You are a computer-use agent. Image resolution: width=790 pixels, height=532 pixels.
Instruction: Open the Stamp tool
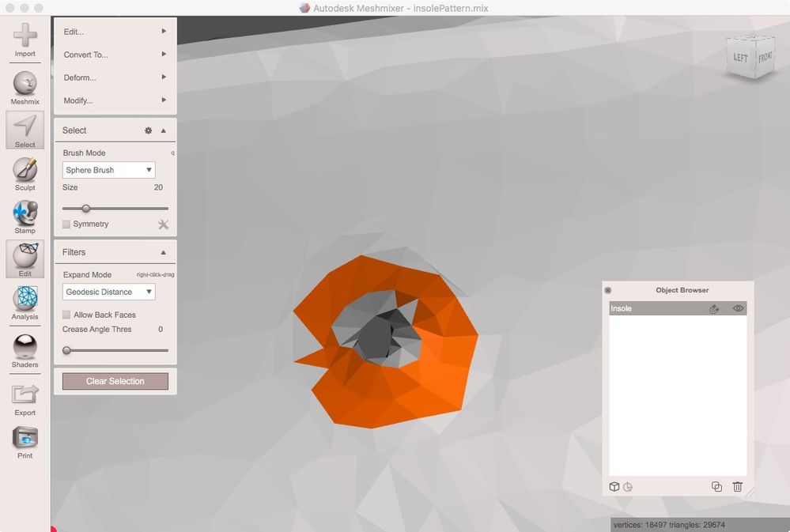click(25, 217)
